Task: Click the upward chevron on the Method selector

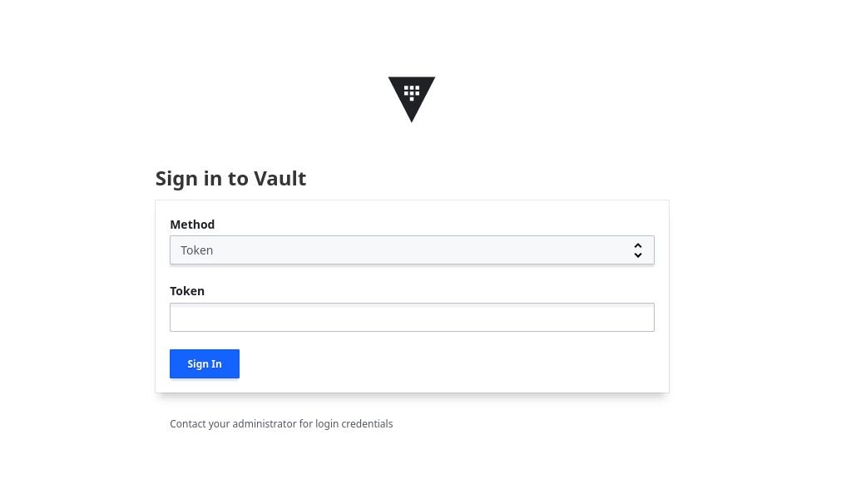Action: pos(638,245)
